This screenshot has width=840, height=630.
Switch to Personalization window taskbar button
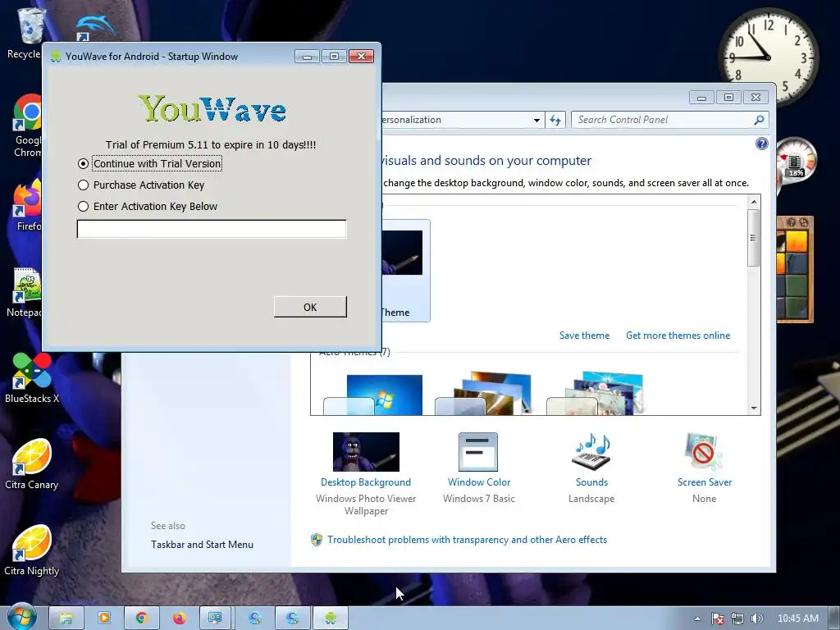pos(217,619)
